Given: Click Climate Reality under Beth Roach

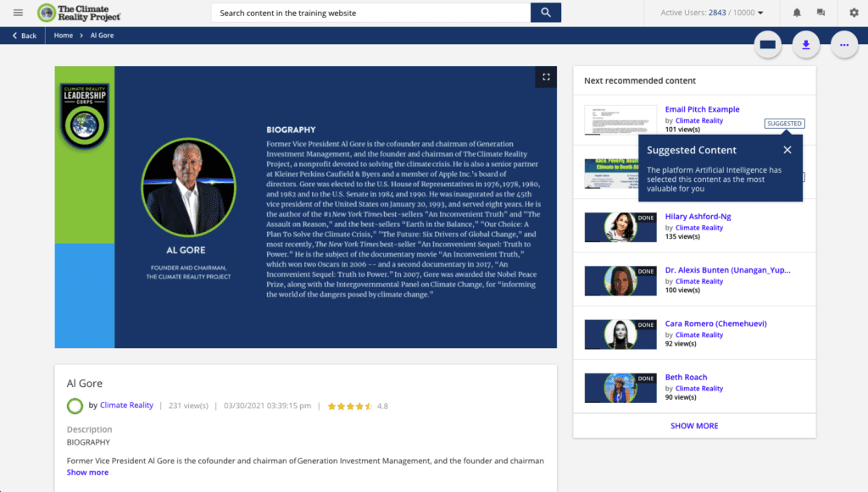Looking at the screenshot, I should (699, 389).
